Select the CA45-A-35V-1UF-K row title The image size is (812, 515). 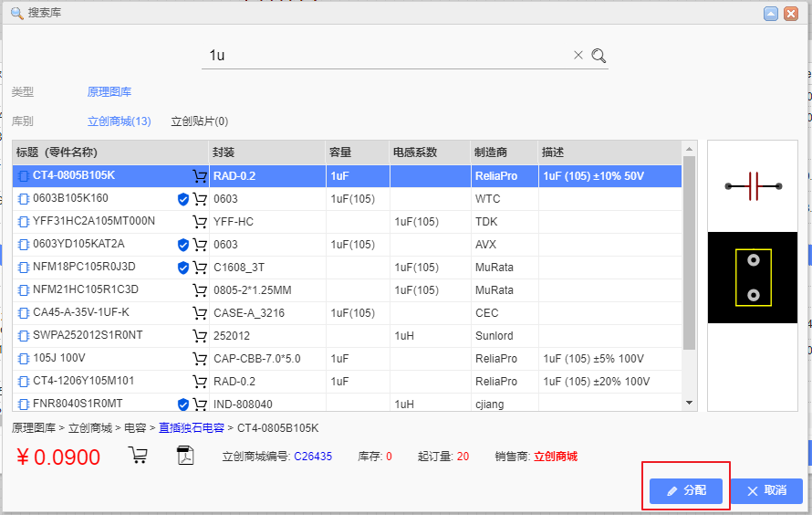pos(81,312)
